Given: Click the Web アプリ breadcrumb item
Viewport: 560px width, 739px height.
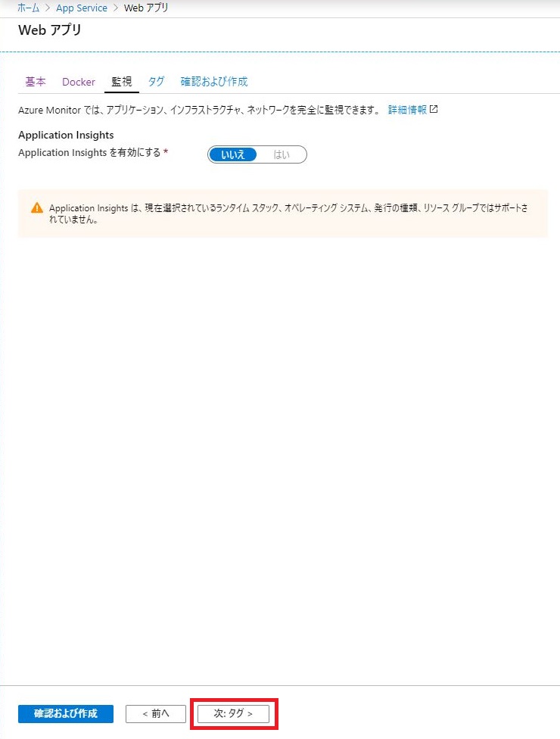Looking at the screenshot, I should (146, 8).
